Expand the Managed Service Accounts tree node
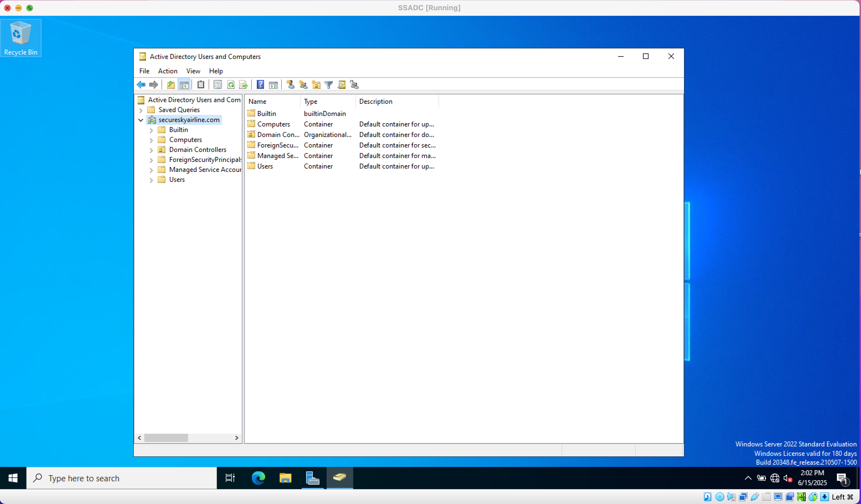The height and width of the screenshot is (504, 861). [x=151, y=170]
